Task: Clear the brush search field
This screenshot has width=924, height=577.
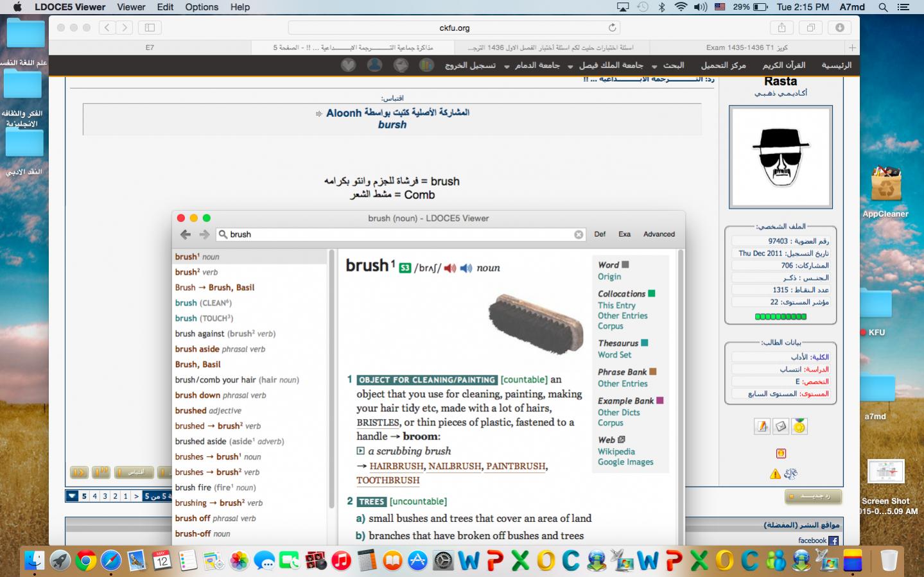Action: 579,235
